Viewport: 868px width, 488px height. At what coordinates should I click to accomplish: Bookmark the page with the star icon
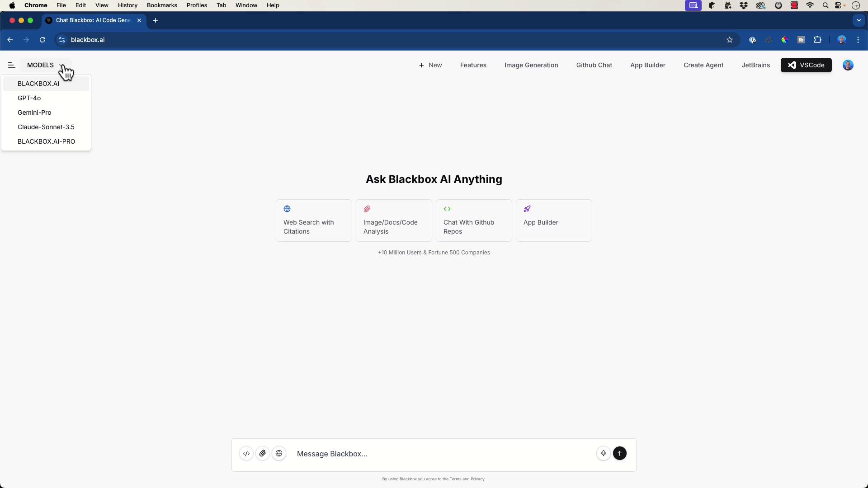(x=729, y=40)
